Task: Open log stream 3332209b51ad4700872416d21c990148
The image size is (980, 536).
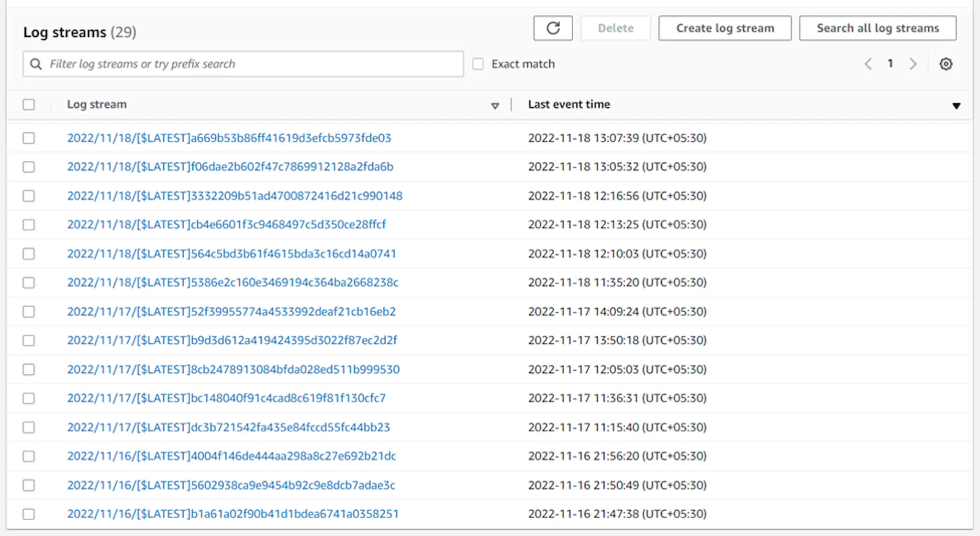Action: coord(235,196)
